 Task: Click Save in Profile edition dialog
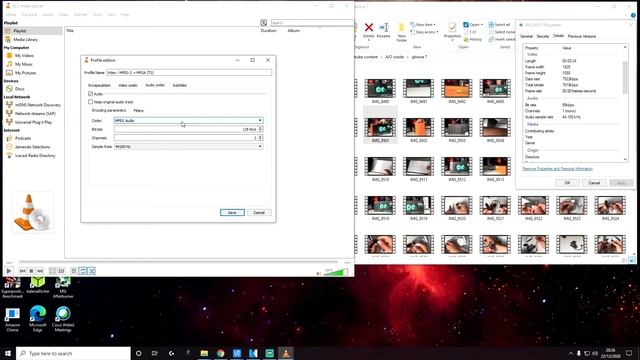coord(232,213)
